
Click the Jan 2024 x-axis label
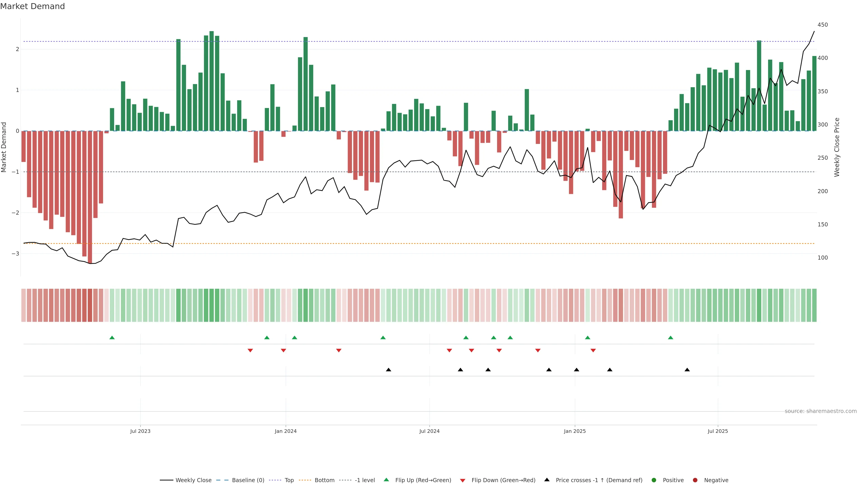(285, 432)
